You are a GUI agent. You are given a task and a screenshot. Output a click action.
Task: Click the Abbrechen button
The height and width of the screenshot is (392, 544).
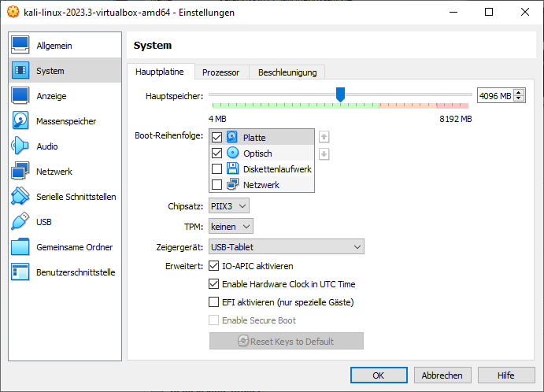[442, 375]
